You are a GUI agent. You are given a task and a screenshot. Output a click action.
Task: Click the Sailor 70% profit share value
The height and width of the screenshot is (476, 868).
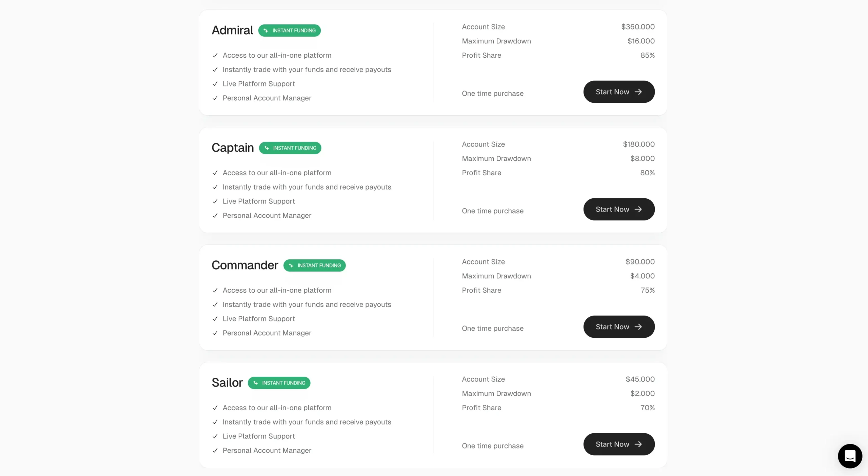point(647,408)
